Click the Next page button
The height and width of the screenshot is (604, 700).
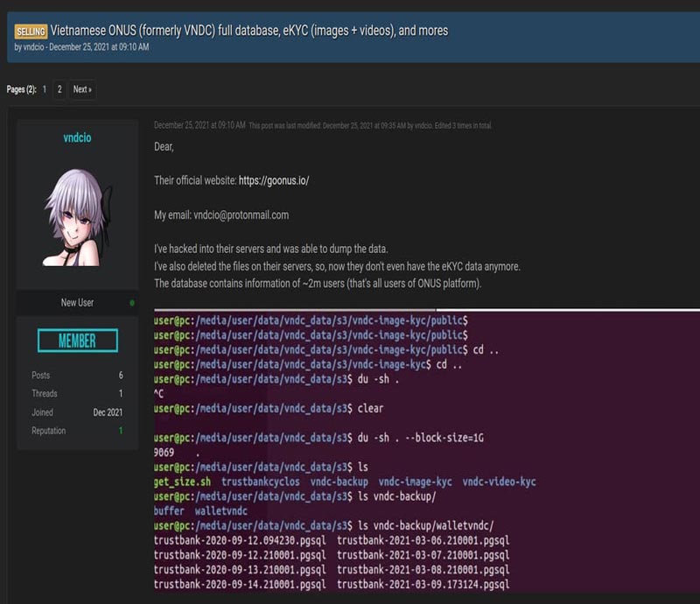(82, 89)
